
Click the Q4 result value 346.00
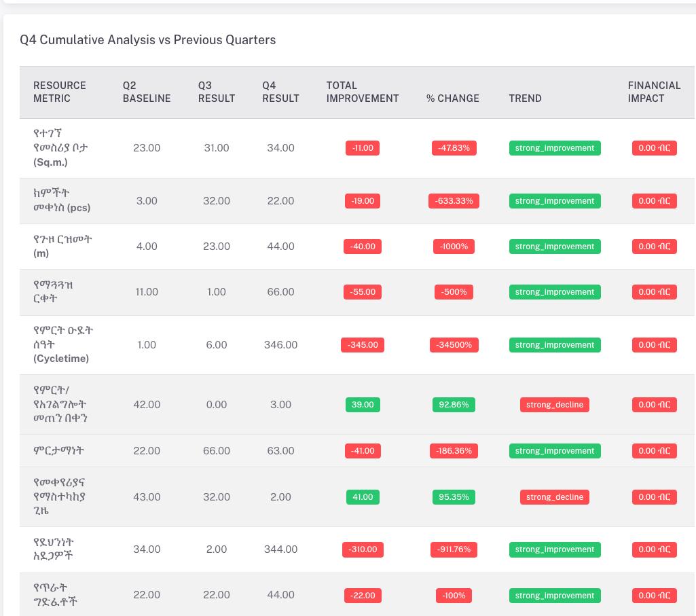coord(280,345)
